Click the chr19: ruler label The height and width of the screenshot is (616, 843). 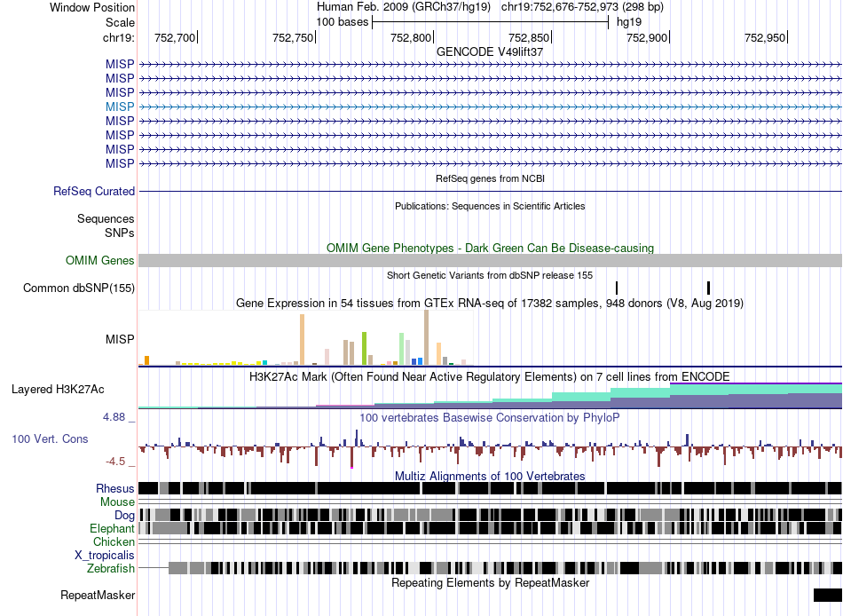pyautogui.click(x=118, y=37)
